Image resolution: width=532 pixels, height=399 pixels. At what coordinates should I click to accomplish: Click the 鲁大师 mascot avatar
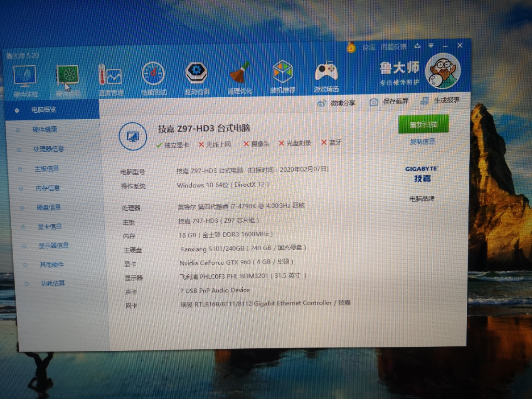[442, 71]
